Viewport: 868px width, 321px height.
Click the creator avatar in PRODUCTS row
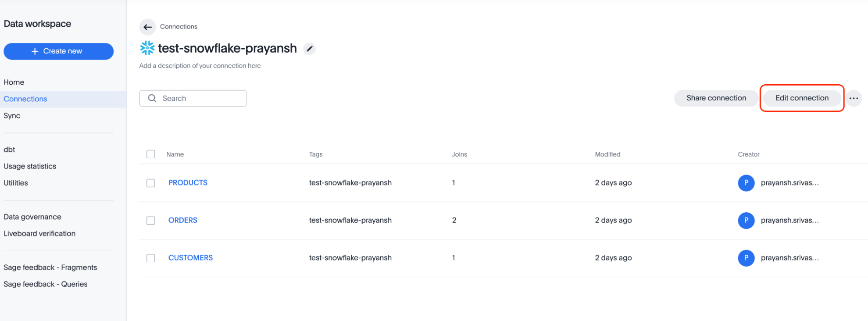(746, 183)
